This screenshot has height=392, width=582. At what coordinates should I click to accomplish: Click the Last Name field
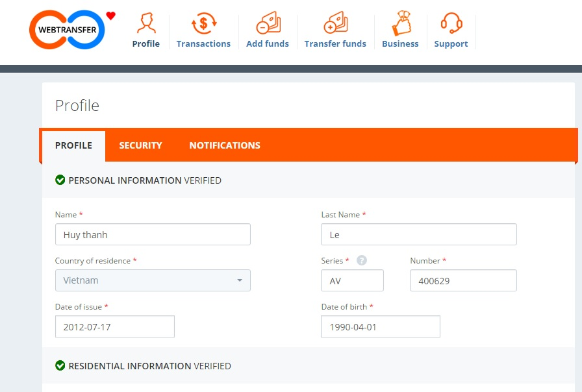(x=419, y=234)
